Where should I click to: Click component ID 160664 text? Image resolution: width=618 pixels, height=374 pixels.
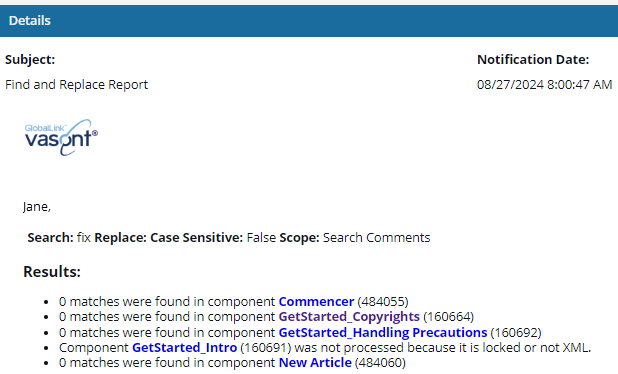(x=448, y=317)
